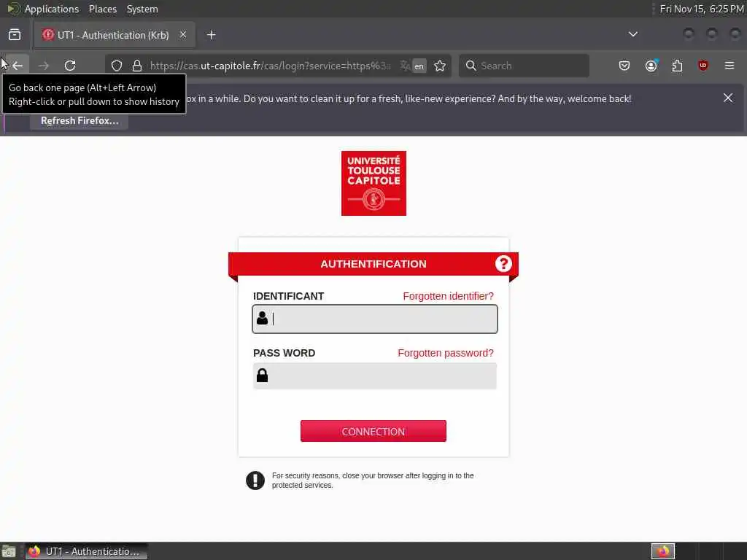
Task: Open the Places menu
Action: (102, 9)
